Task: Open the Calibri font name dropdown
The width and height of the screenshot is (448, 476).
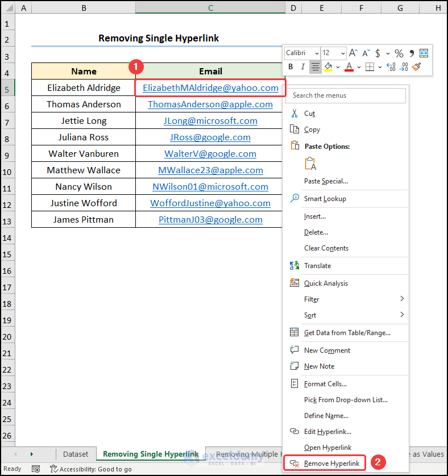Action: (x=317, y=53)
